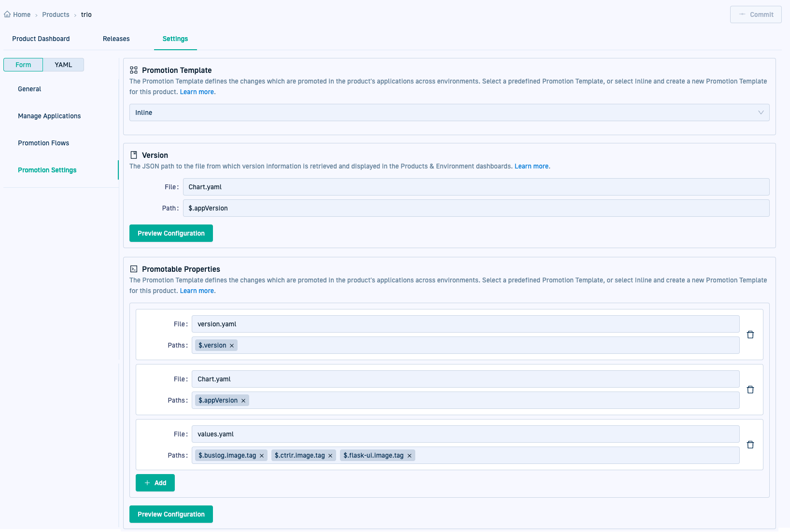Click Add to create a new property
The height and width of the screenshot is (532, 790).
coord(155,483)
